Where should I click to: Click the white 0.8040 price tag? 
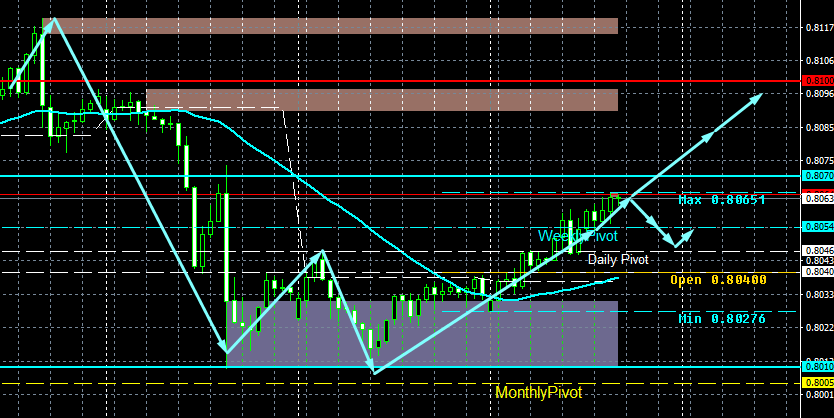(x=818, y=272)
